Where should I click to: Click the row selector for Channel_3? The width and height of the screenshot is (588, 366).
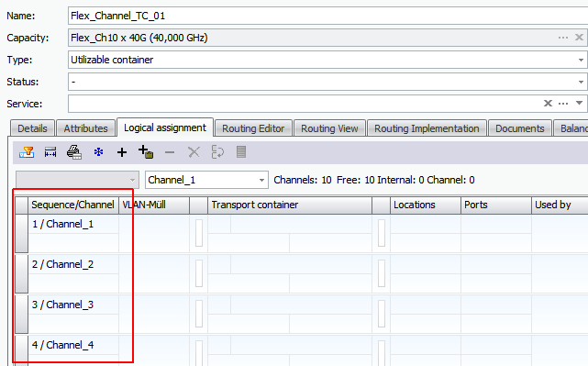(x=21, y=314)
